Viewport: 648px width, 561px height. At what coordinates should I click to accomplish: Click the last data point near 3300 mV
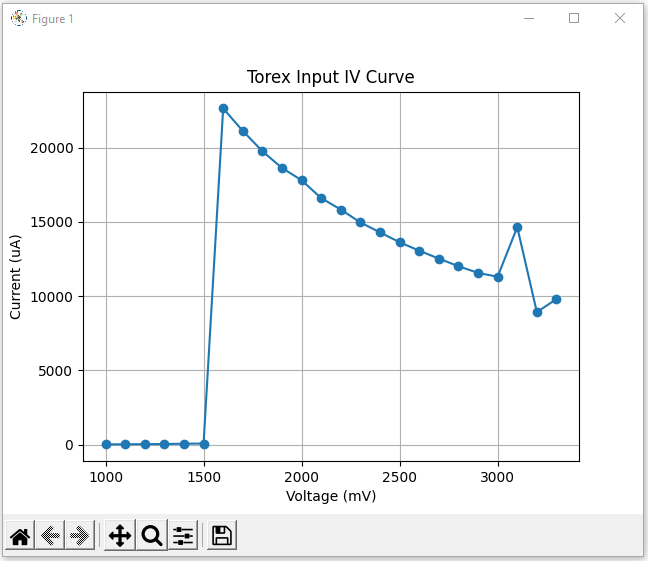click(556, 299)
